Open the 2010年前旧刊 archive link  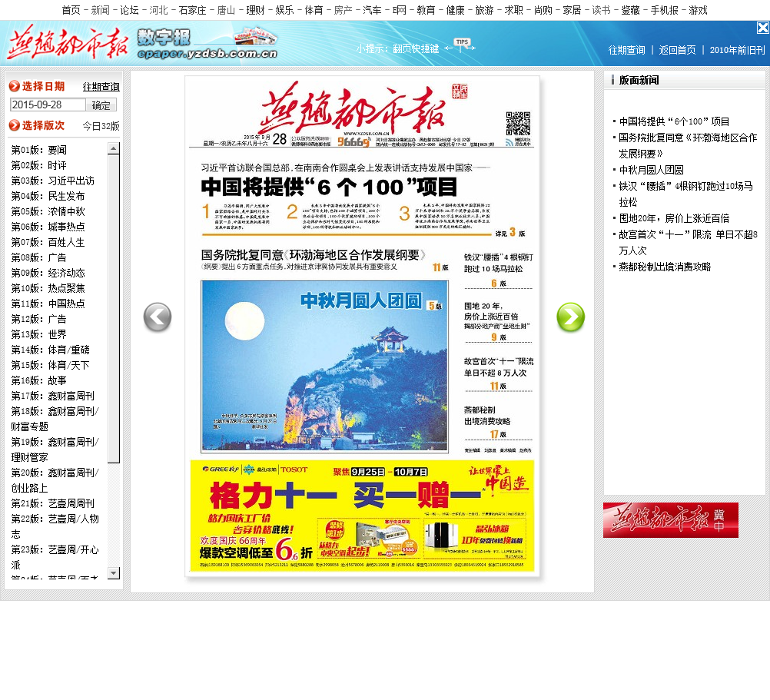[x=737, y=50]
